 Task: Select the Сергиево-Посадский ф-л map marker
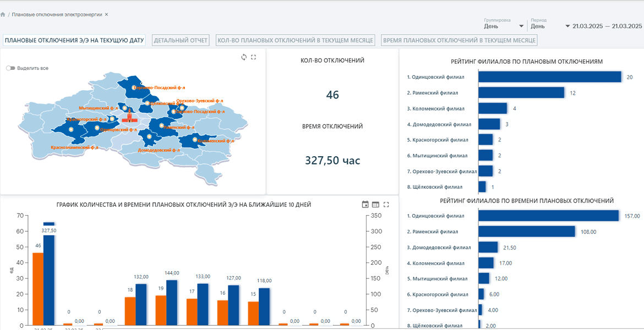click(x=134, y=87)
